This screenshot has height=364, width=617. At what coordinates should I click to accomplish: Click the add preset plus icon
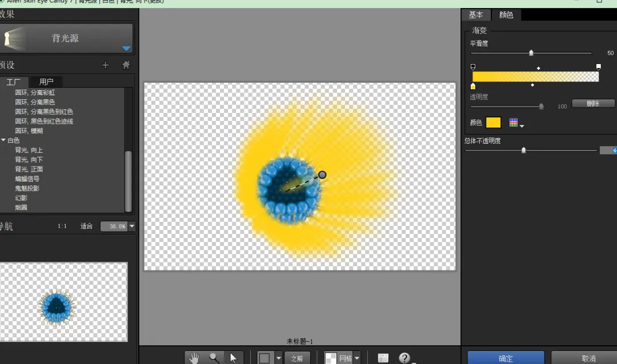click(105, 65)
